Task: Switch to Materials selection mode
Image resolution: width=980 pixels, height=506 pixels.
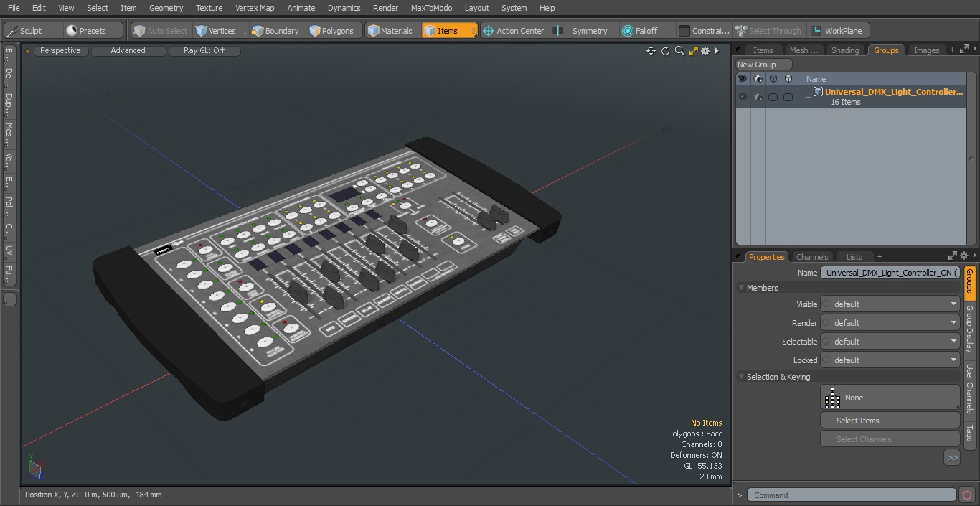Action: coord(390,31)
